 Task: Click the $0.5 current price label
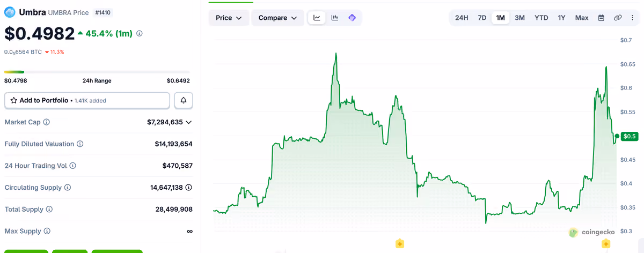pyautogui.click(x=629, y=136)
